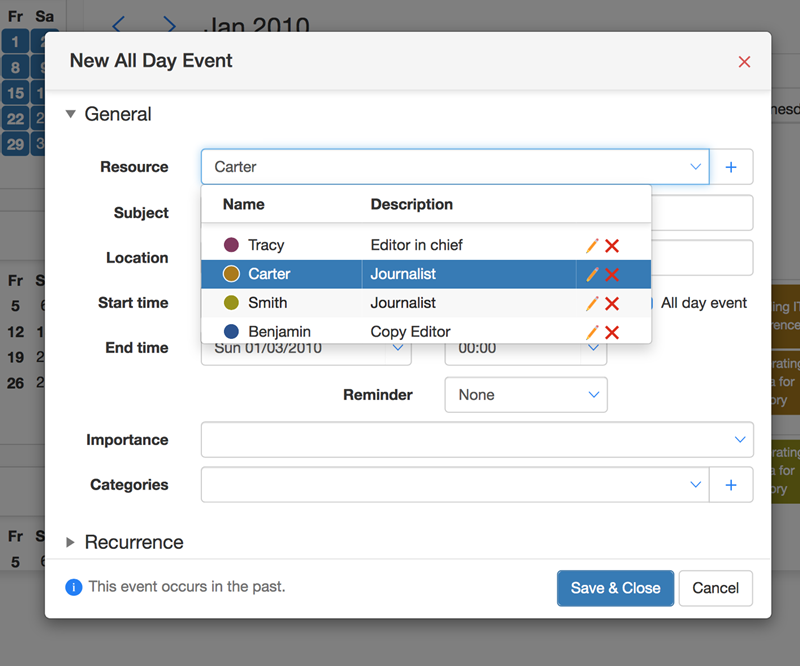Viewport: 800px width, 666px height.
Task: Open the Reminder dropdown
Action: tap(526, 395)
